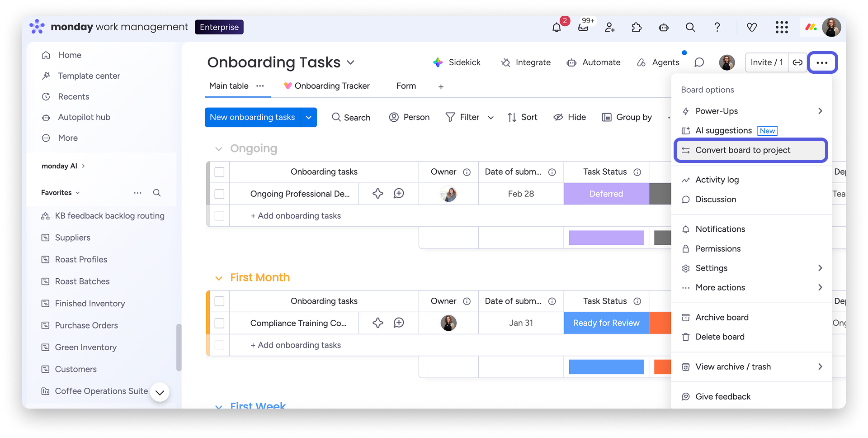Click the monday product logo beside avatar
The height and width of the screenshot is (438, 868).
(x=811, y=27)
